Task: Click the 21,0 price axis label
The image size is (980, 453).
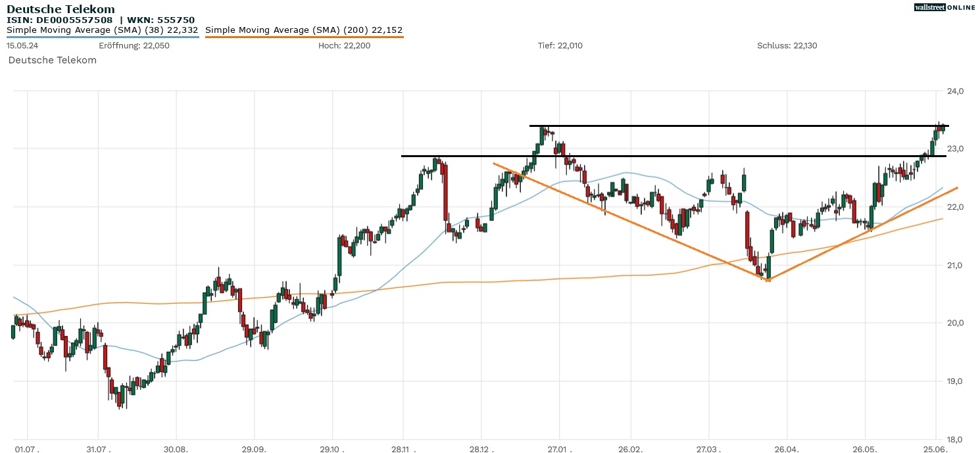Action: (955, 265)
